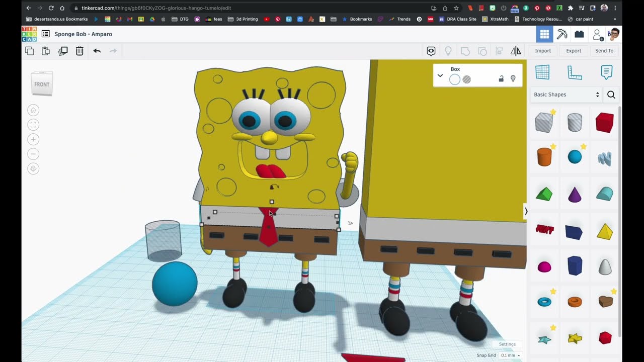Pick the green Roof shape
Screen dimensions: 644x362
coord(544,194)
